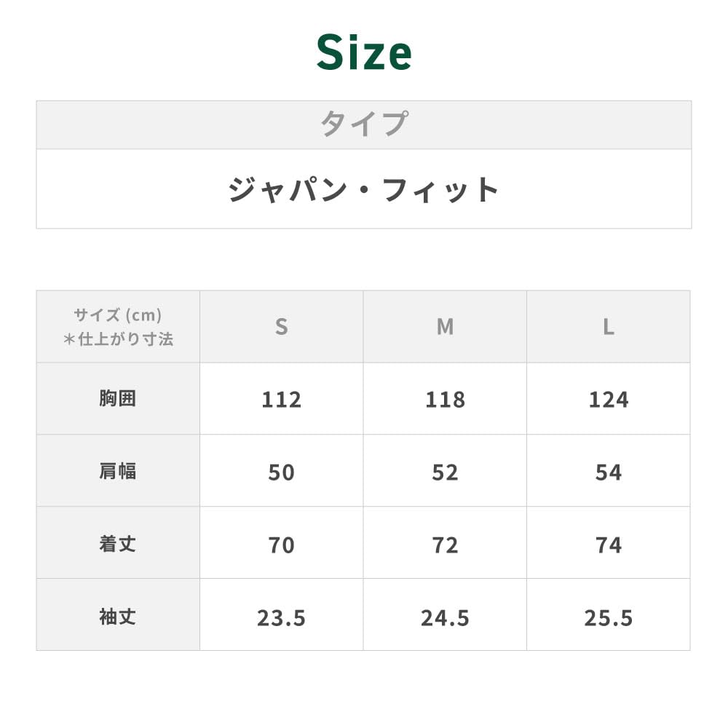Click the chest value 112 for S
728x728 pixels.
(x=282, y=400)
